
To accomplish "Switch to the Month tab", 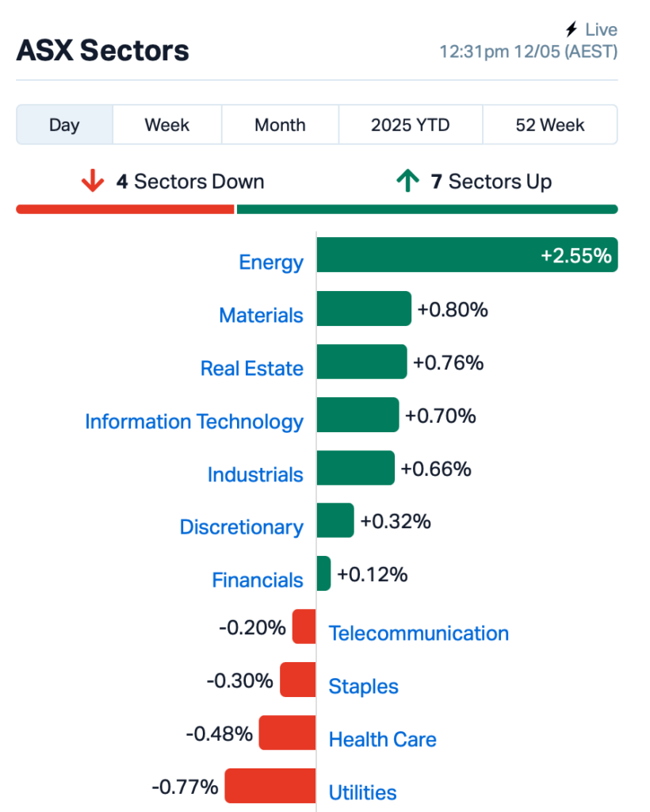I will click(280, 124).
